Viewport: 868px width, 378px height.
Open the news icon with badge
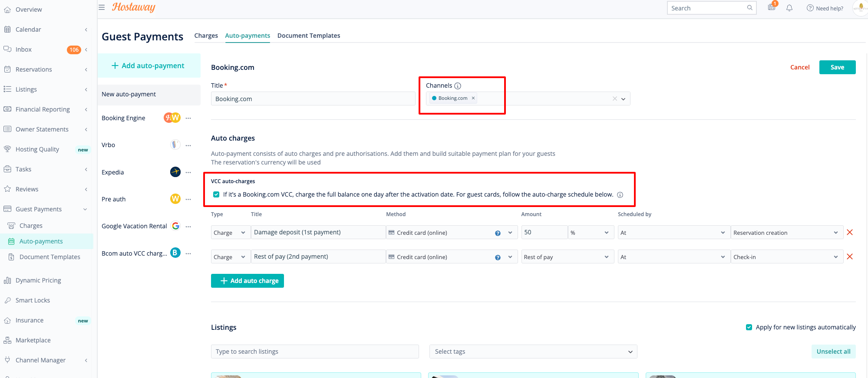pyautogui.click(x=772, y=7)
